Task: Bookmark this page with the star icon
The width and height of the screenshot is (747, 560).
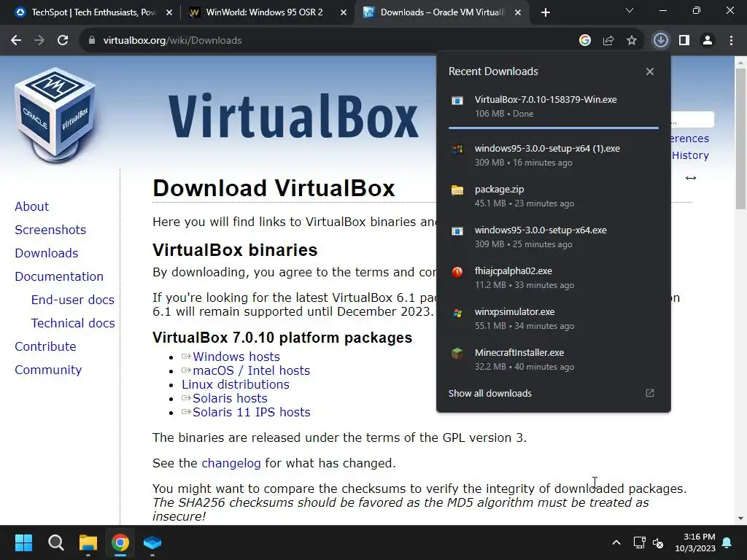Action: point(632,41)
